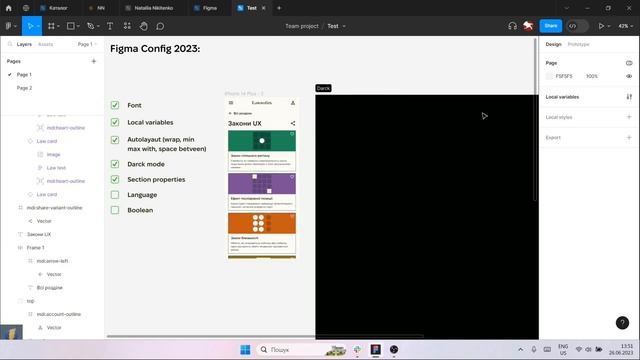Go to Figma home screen
Image resolution: width=640 pixels, height=360 pixels.
coord(9,8)
